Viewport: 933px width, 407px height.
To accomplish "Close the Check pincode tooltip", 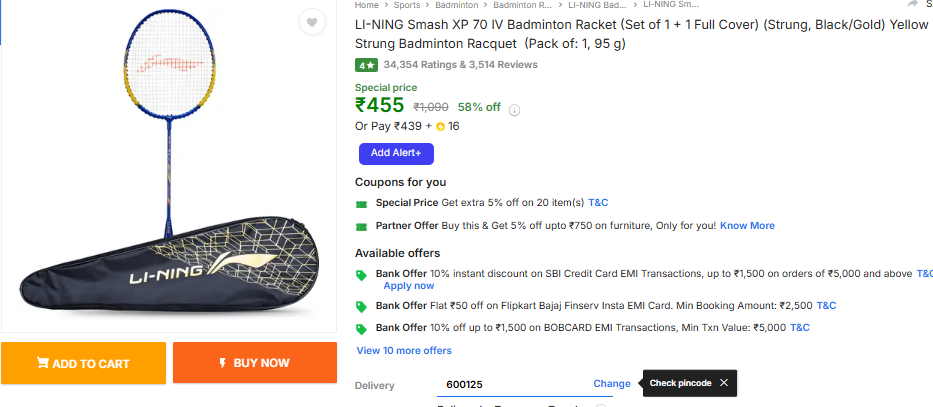I will [723, 383].
